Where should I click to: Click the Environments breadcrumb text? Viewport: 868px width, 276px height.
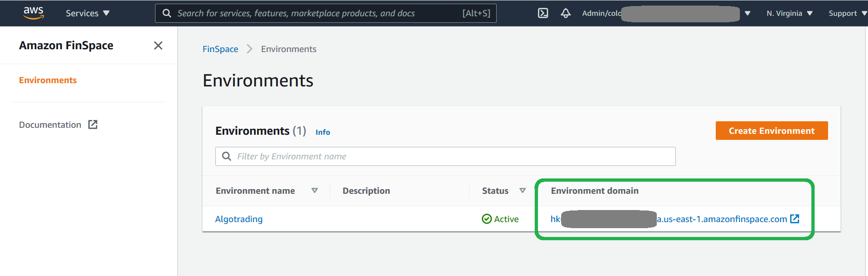[x=289, y=49]
